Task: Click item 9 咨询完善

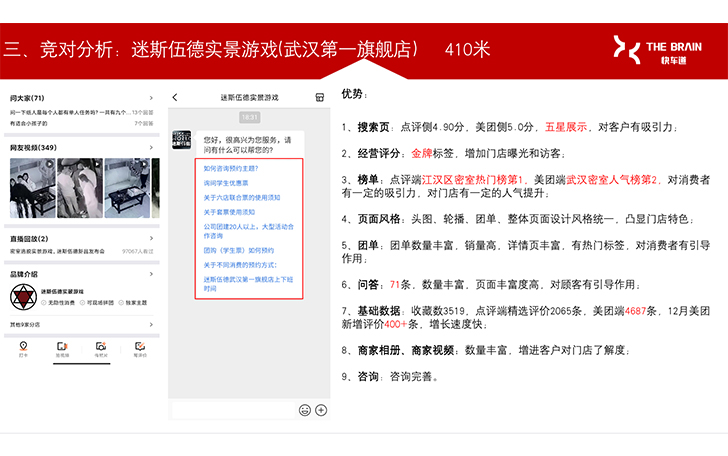Action: pyautogui.click(x=390, y=377)
